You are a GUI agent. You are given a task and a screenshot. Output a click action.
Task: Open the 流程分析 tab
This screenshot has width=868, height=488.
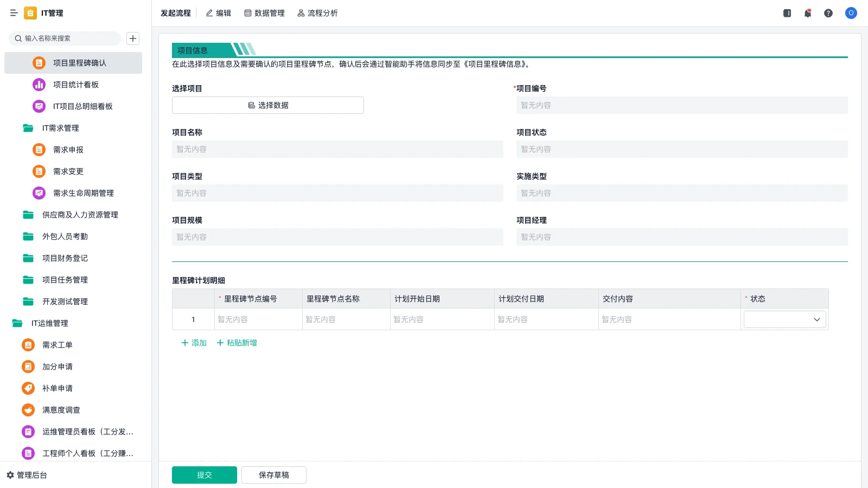317,13
